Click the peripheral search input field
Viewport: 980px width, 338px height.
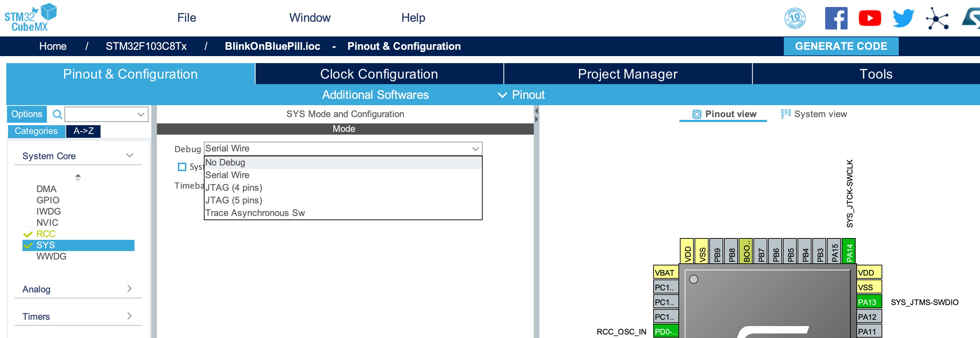pos(101,114)
